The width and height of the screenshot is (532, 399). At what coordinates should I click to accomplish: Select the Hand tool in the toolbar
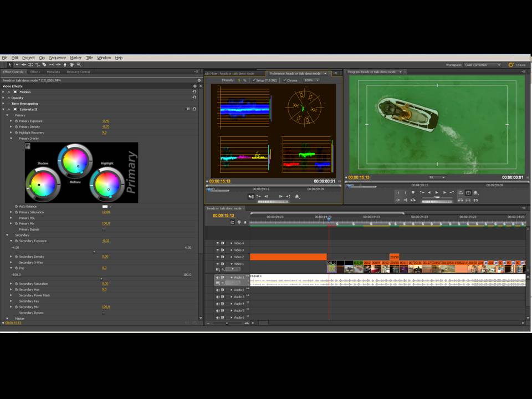click(72, 65)
